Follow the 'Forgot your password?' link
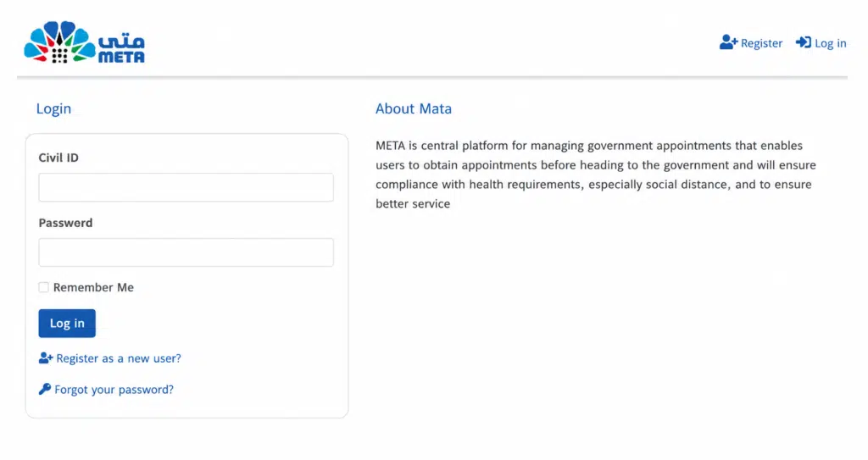The width and height of the screenshot is (868, 460). [x=114, y=390]
